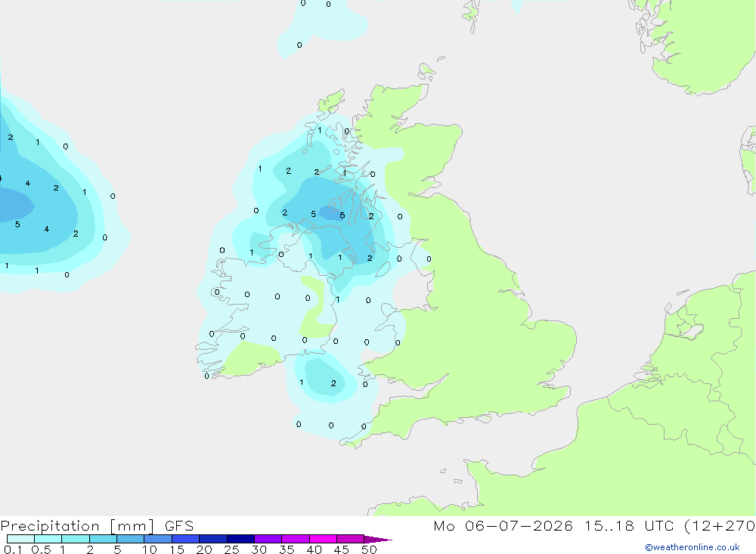Click the legend label '40'
The image size is (756, 554).
(314, 549)
